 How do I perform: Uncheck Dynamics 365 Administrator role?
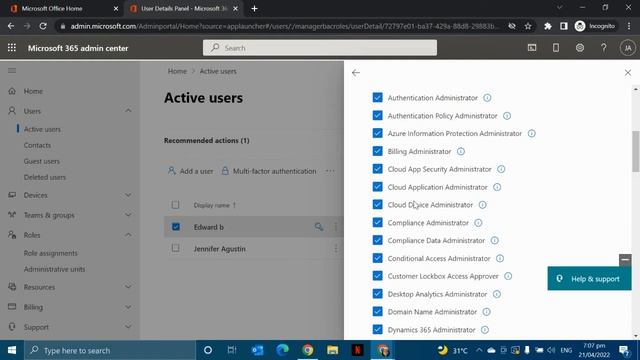pos(378,329)
